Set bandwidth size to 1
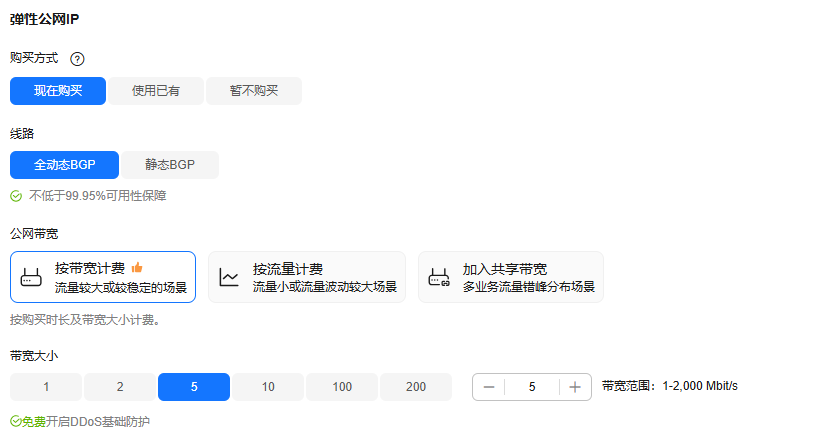 46,387
